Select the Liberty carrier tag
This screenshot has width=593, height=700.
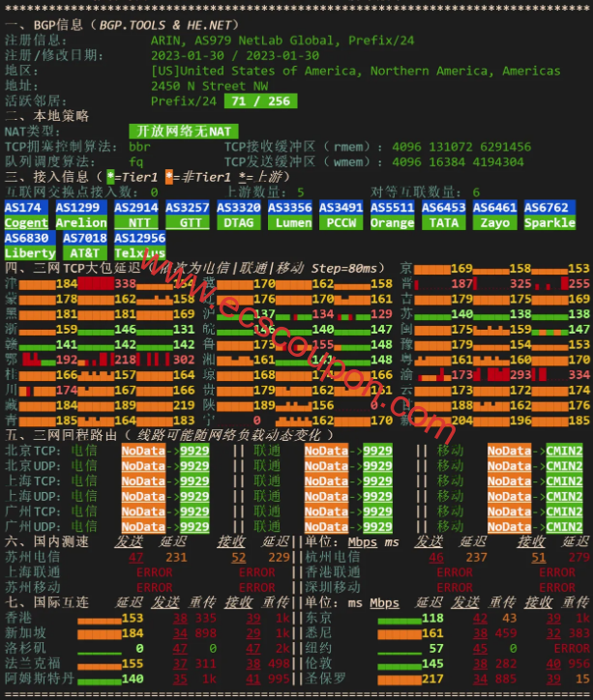[x=30, y=252]
